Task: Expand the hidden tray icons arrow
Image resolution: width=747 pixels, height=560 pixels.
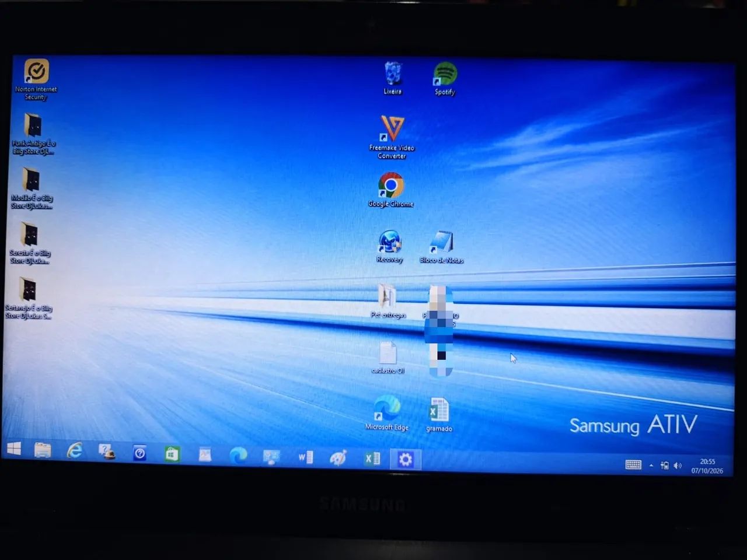Action: click(651, 465)
